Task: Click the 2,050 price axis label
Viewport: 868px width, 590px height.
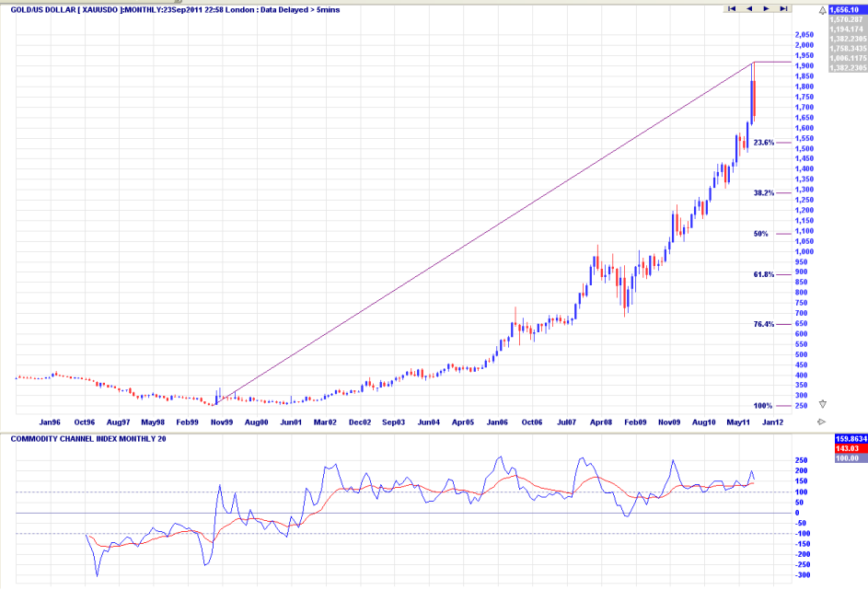Action: click(804, 35)
